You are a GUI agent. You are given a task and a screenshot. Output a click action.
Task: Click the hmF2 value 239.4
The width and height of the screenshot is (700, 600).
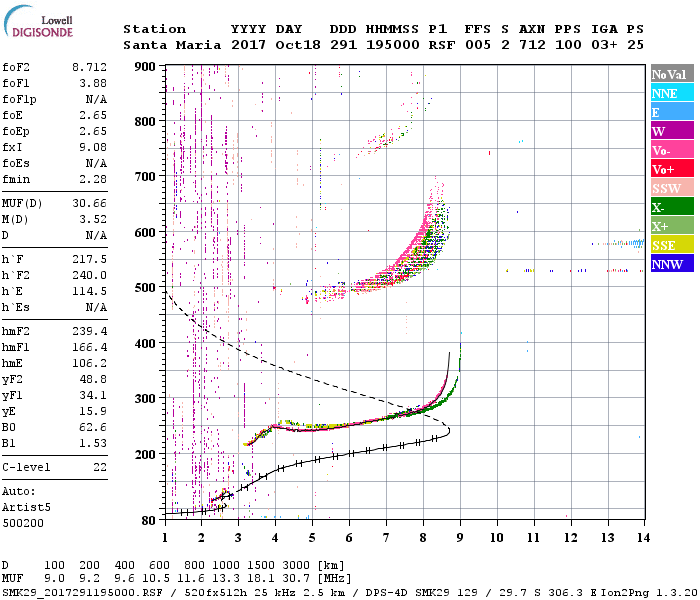tap(89, 331)
